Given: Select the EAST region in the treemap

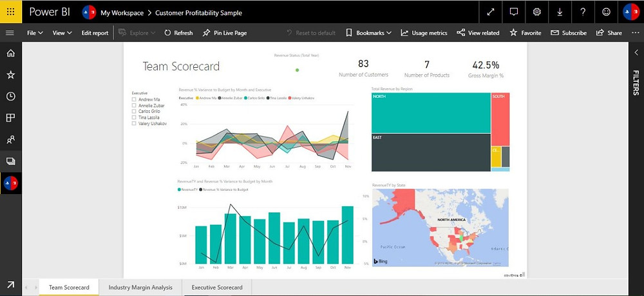Looking at the screenshot, I should (x=431, y=153).
